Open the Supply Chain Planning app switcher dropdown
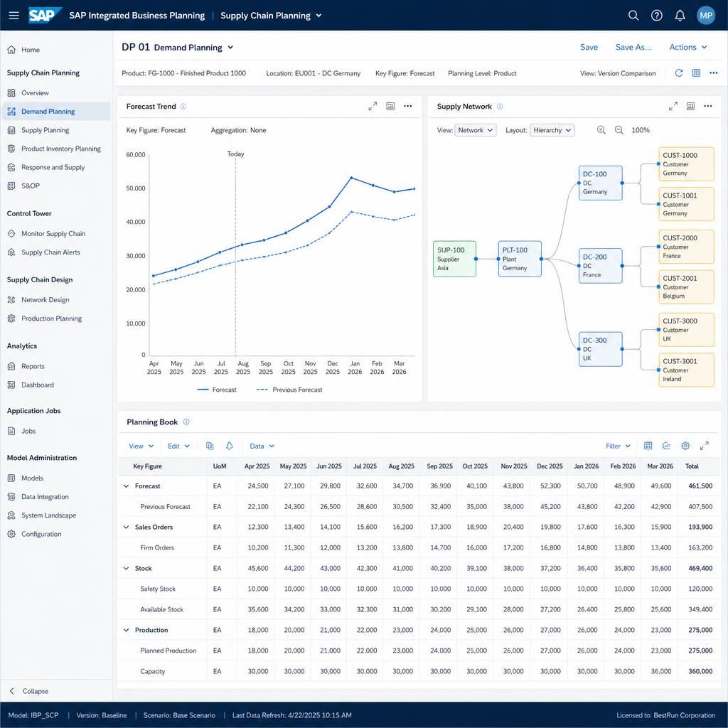This screenshot has width=728, height=728. (271, 16)
